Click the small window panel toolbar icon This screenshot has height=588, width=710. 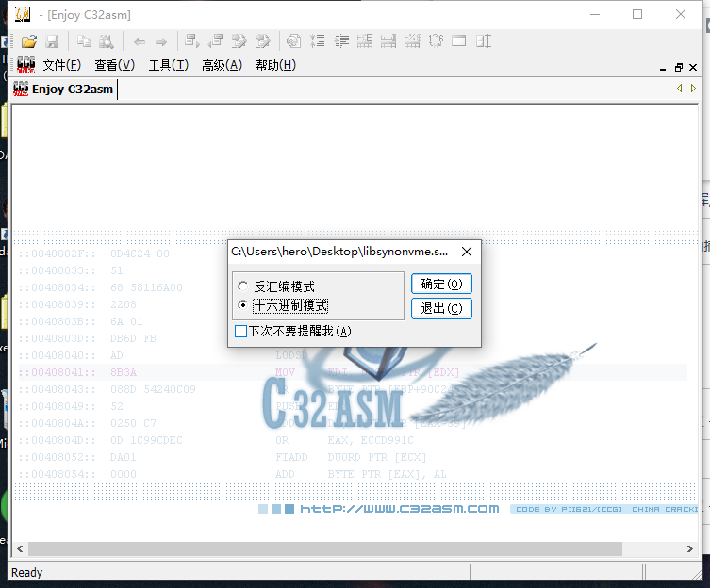[458, 41]
